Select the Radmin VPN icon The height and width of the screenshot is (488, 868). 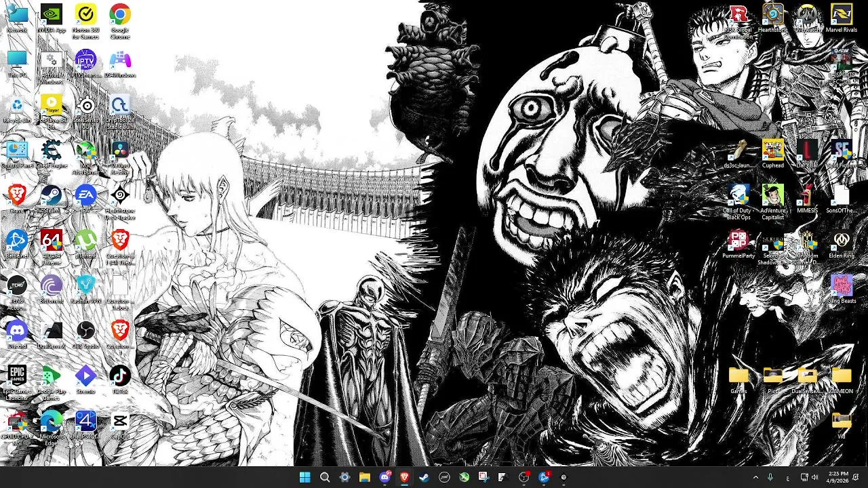tap(85, 289)
